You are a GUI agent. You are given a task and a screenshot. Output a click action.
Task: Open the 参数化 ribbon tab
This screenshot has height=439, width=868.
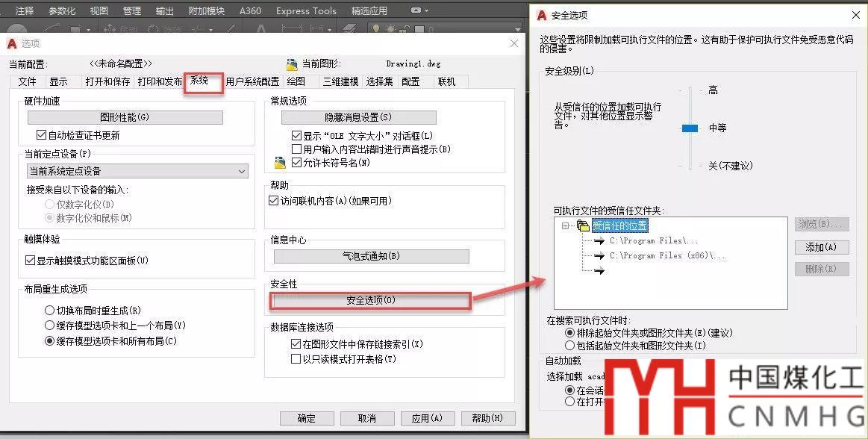tap(62, 10)
